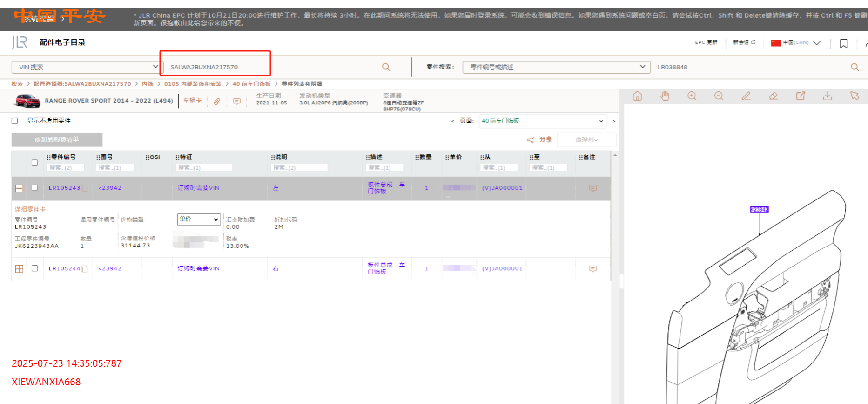The width and height of the screenshot is (868, 404).
Task: Go to previous page arrow
Action: [452, 121]
